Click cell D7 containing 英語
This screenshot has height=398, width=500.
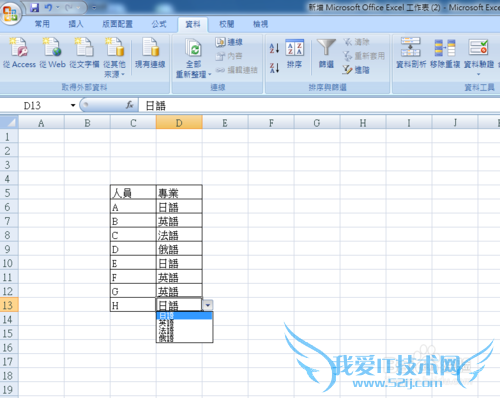coord(179,221)
